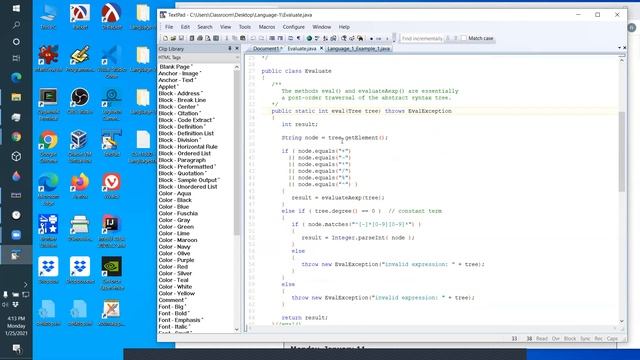This screenshot has width=640, height=360.
Task: Open the Configure menu
Action: coord(293,27)
